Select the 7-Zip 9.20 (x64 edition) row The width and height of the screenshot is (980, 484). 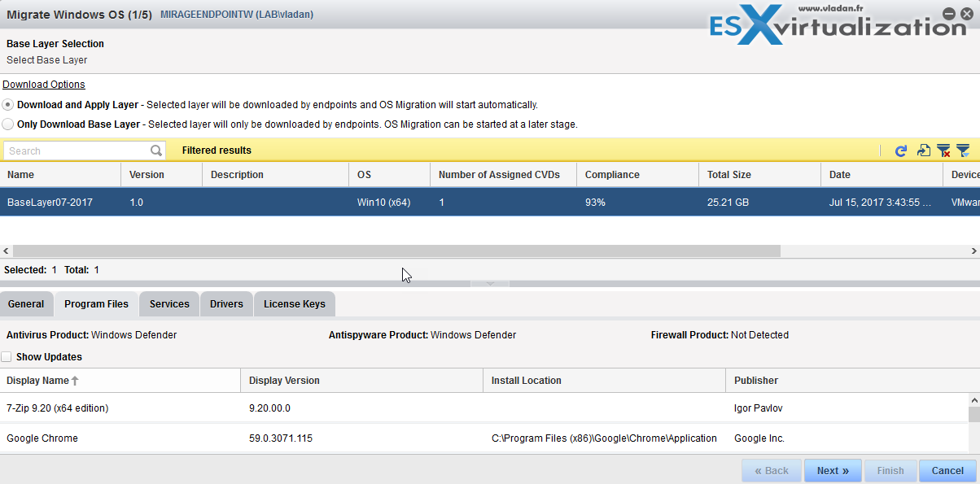pyautogui.click(x=484, y=408)
